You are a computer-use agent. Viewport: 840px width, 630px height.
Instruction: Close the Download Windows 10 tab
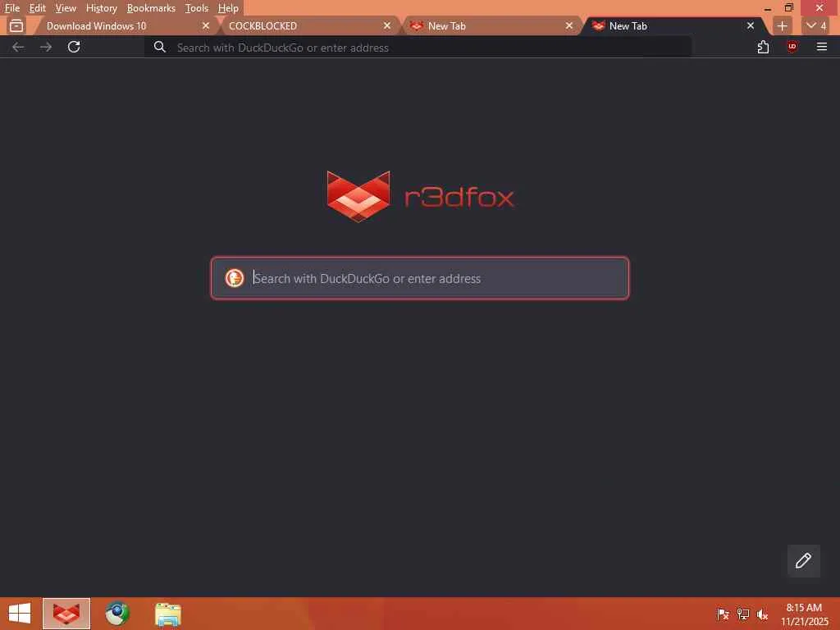206,25
